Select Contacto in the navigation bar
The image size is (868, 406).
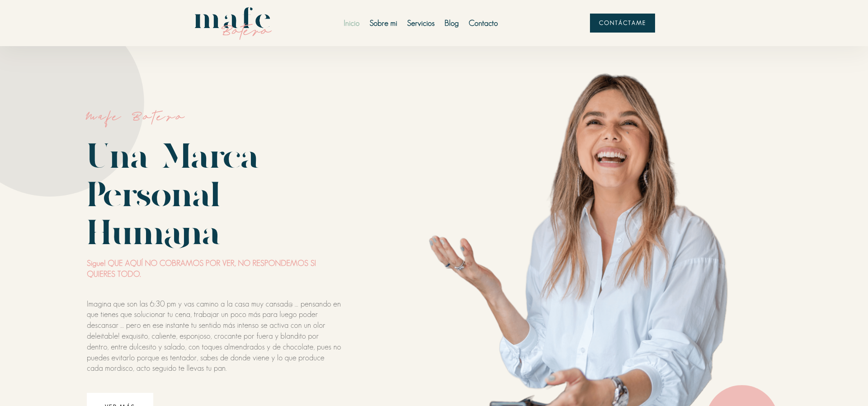pyautogui.click(x=483, y=23)
